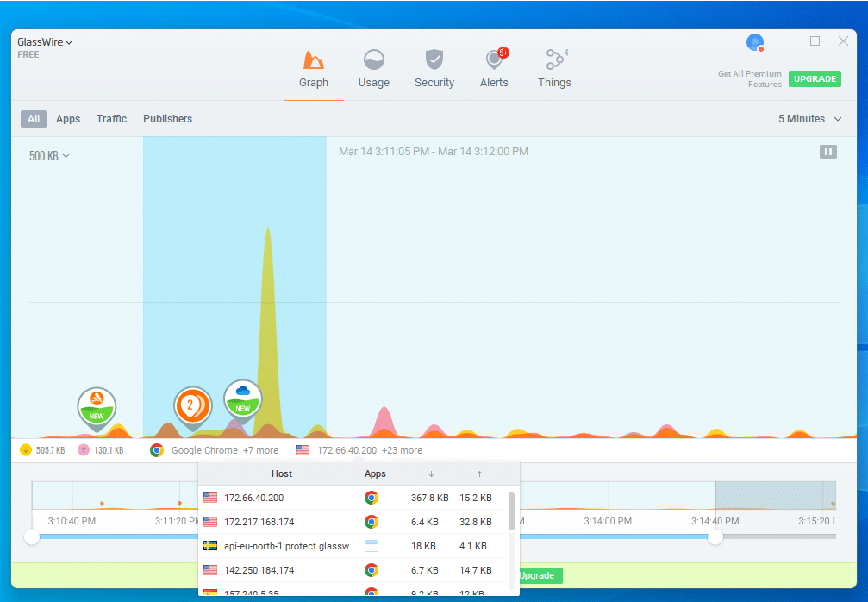Select the Publishers filter tab
868x602 pixels.
coord(168,119)
